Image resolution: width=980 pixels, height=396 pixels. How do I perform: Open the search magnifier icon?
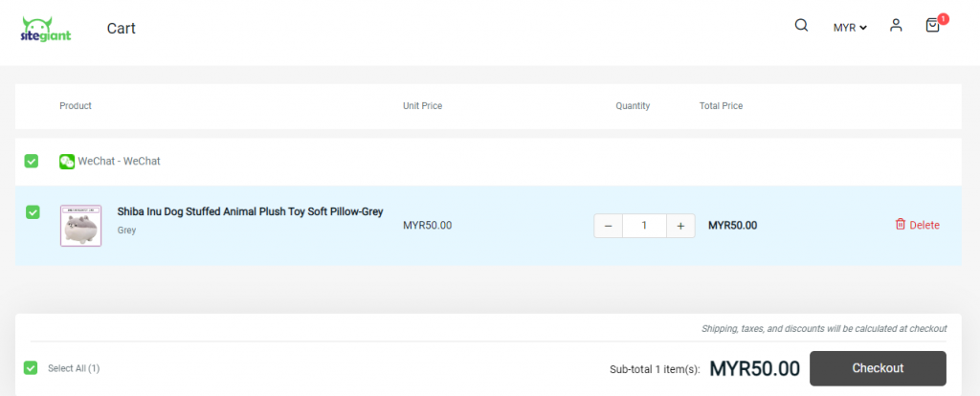point(801,26)
